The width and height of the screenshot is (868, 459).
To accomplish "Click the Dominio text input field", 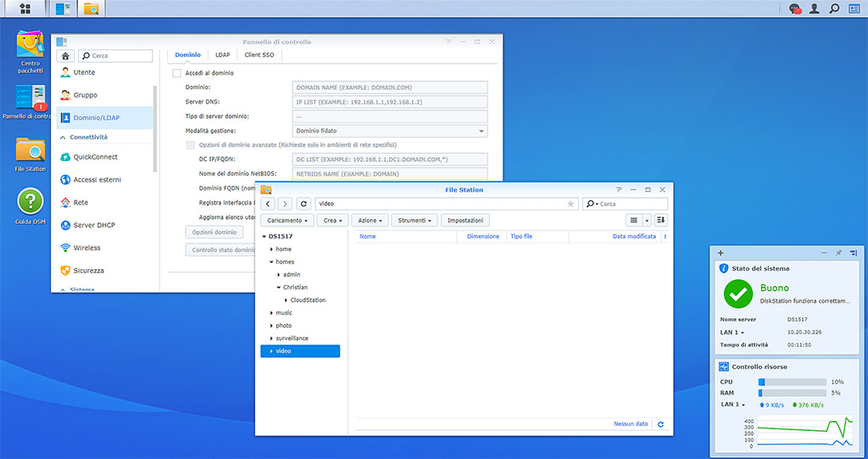I will coord(389,87).
